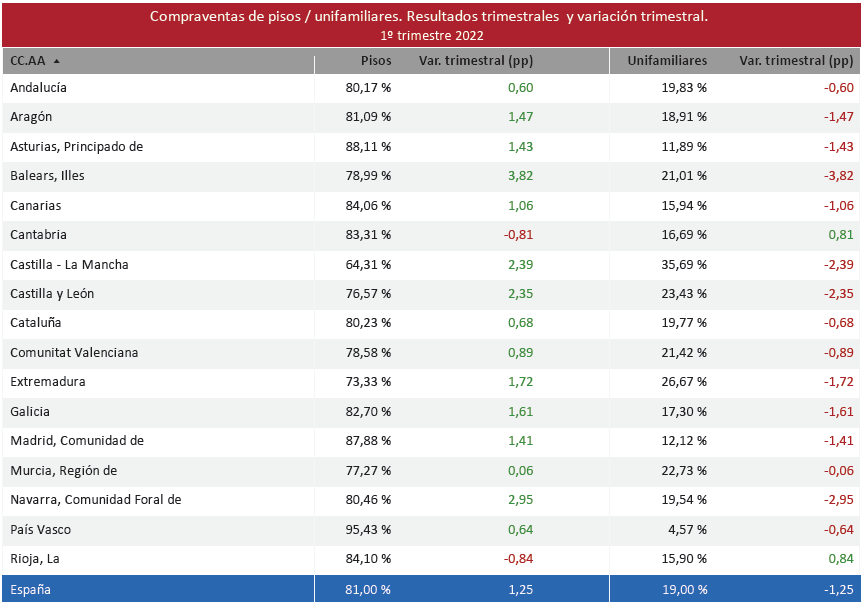
Task: Click the Asturias, Principado de row
Action: (x=77, y=147)
